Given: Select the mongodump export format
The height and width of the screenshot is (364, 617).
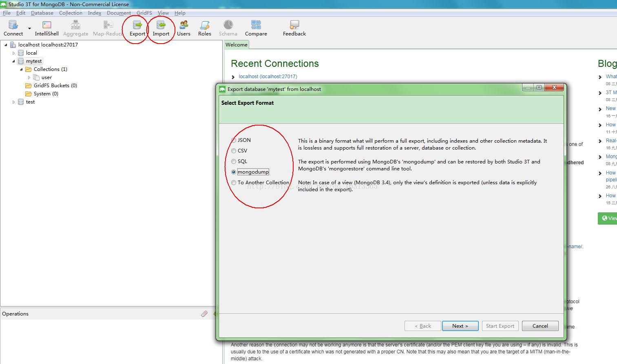Looking at the screenshot, I should pos(234,172).
